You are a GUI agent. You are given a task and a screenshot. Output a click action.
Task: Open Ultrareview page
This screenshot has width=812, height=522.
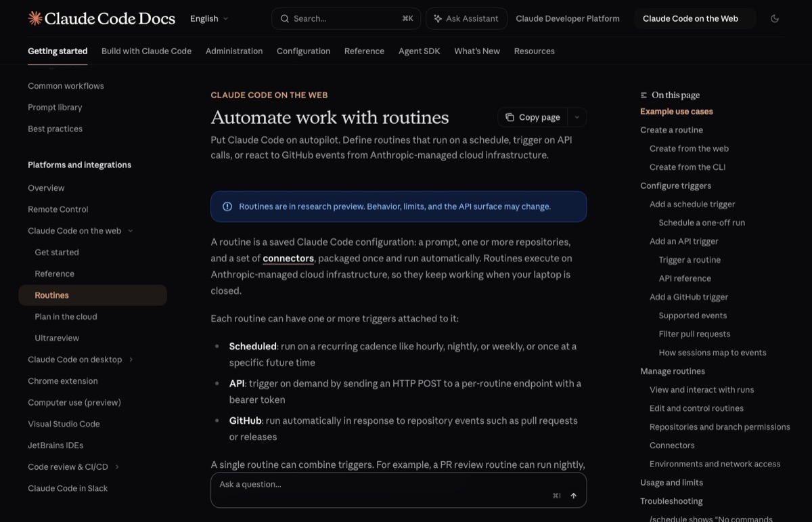click(57, 339)
